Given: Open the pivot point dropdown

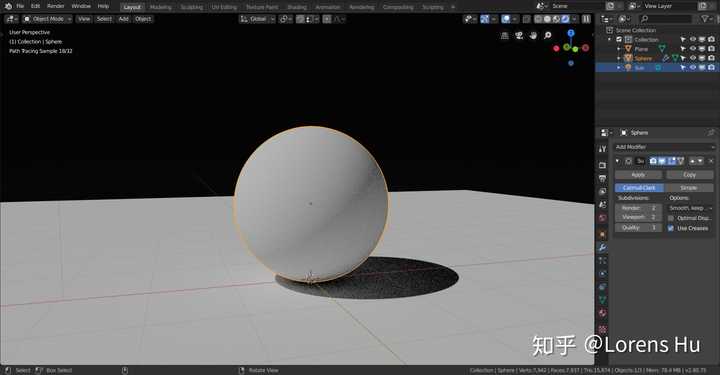Looking at the screenshot, I should point(286,19).
